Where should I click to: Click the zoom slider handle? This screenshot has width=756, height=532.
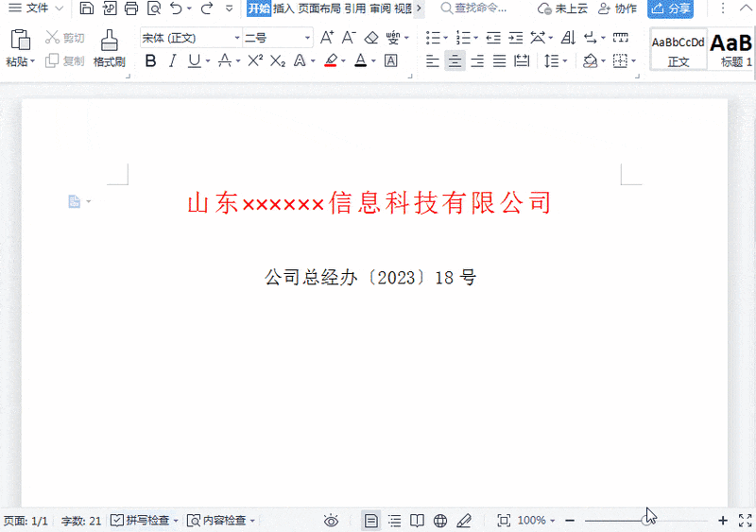point(647,521)
